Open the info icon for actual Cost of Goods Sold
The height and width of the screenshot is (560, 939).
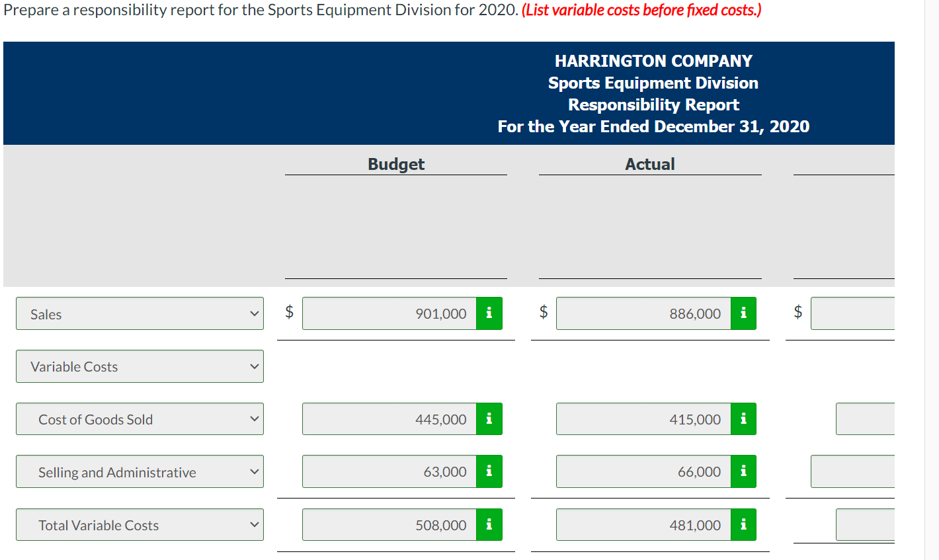coord(743,419)
